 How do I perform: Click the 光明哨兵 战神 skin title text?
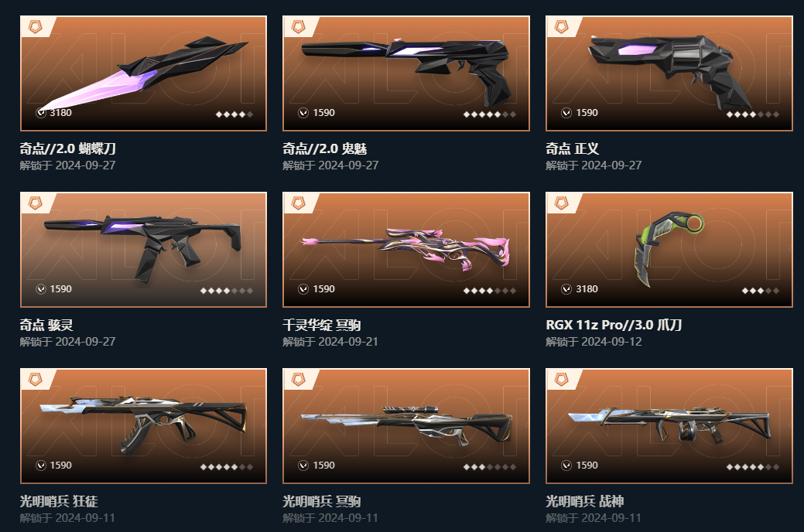(584, 501)
